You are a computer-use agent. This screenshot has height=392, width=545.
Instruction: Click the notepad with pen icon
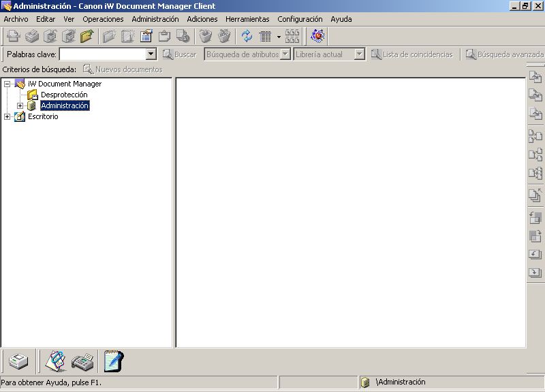(113, 361)
